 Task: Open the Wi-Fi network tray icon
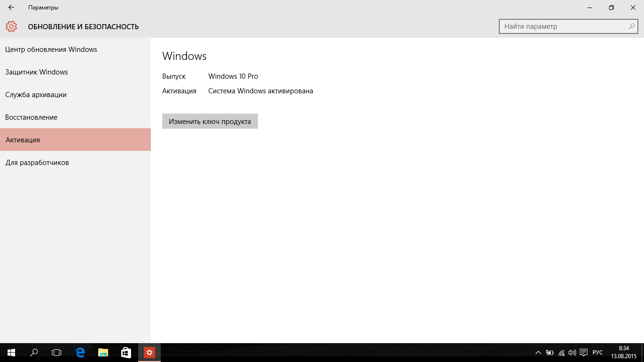(561, 353)
